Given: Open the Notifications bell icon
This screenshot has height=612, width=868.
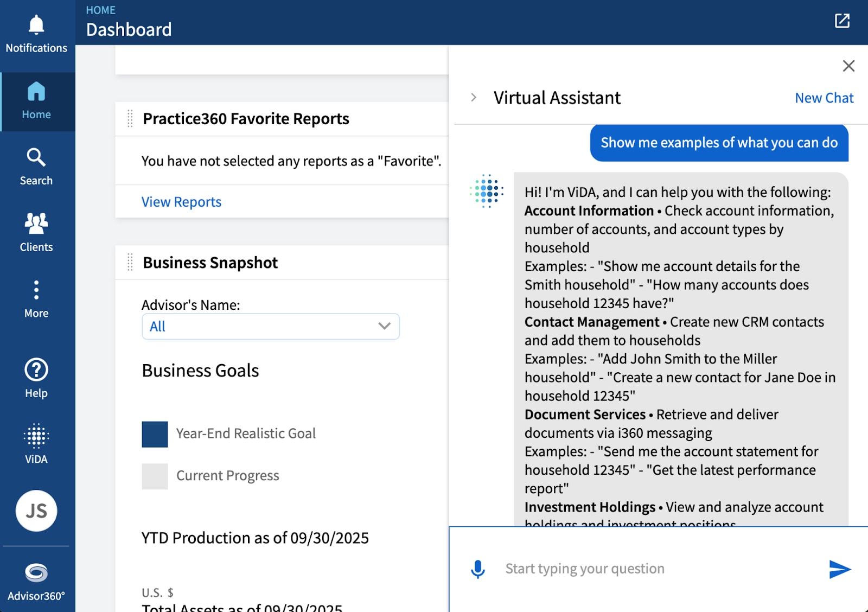Looking at the screenshot, I should [x=36, y=25].
